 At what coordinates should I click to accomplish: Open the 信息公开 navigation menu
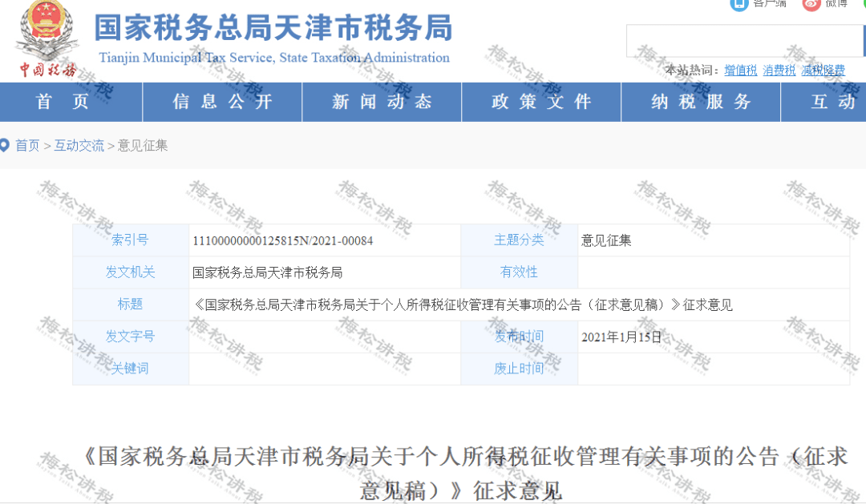tap(222, 102)
